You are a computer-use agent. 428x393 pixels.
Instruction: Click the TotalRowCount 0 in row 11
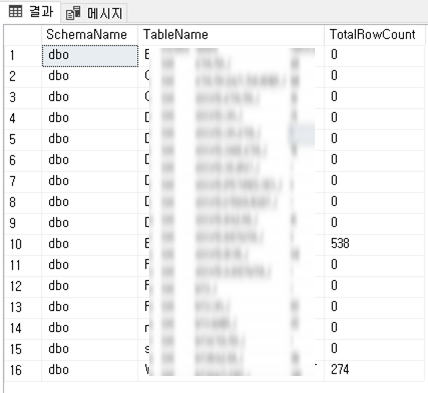[374, 266]
